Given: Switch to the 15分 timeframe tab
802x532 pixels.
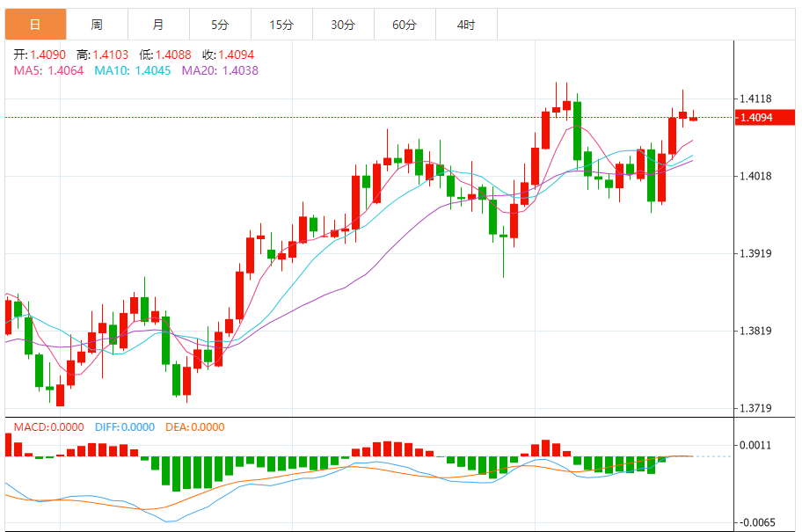Looking at the screenshot, I should (x=281, y=25).
